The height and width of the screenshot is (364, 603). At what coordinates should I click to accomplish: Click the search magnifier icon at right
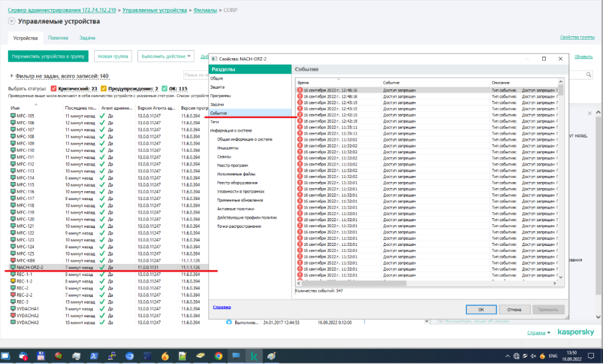tap(589, 75)
